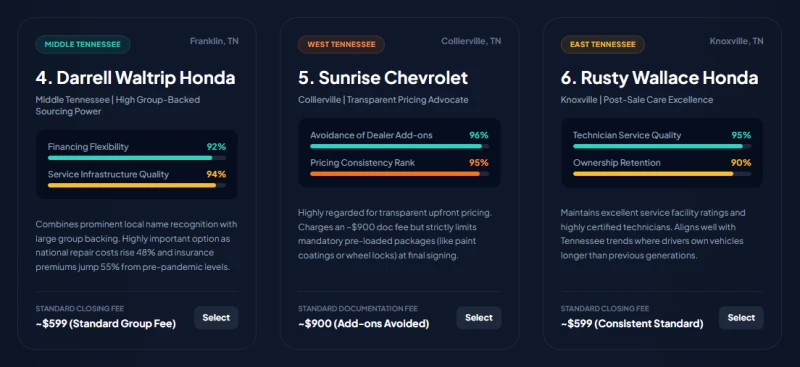Click the Avoidance of Dealer Add-ons bar
Image resolution: width=800 pixels, height=367 pixels.
[399, 146]
